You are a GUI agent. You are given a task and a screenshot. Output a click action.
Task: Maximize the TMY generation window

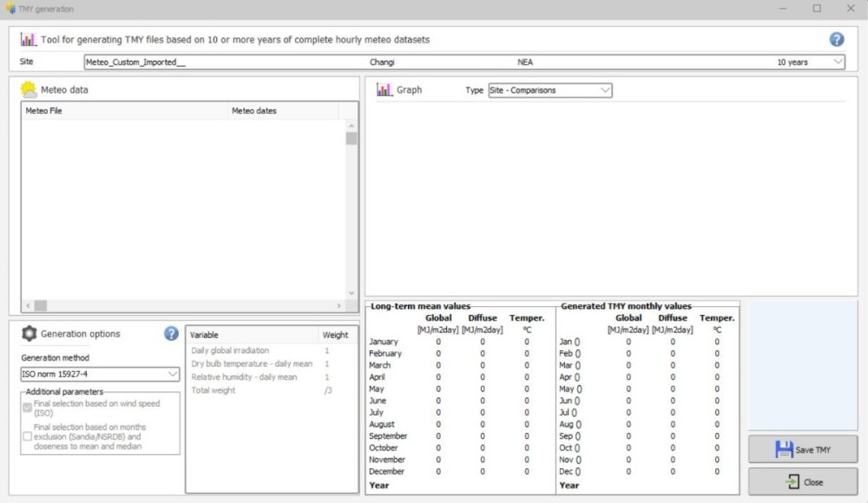817,9
